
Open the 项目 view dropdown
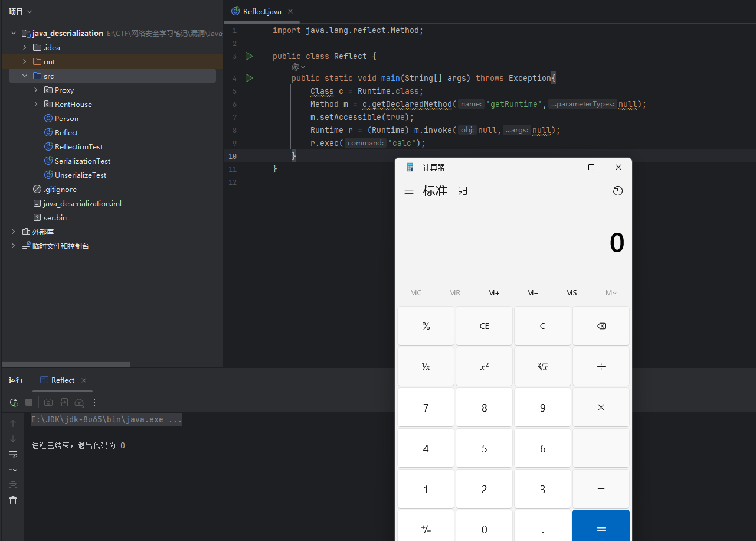(x=21, y=11)
